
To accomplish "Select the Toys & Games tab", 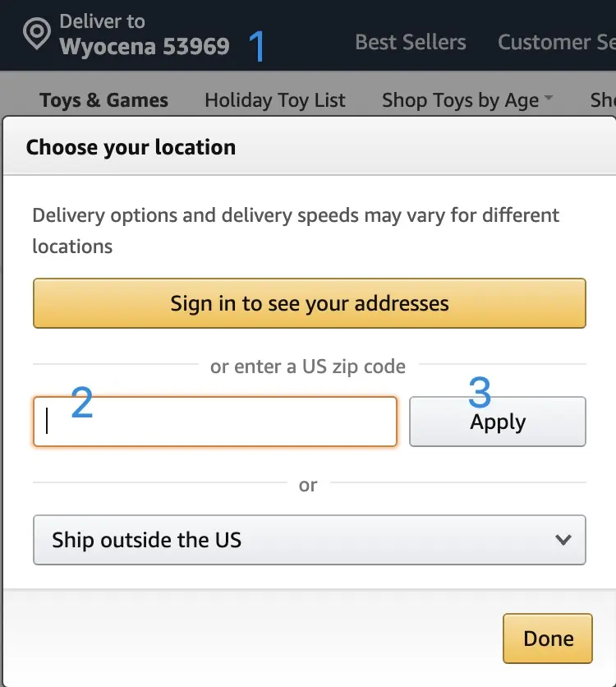I will click(103, 100).
